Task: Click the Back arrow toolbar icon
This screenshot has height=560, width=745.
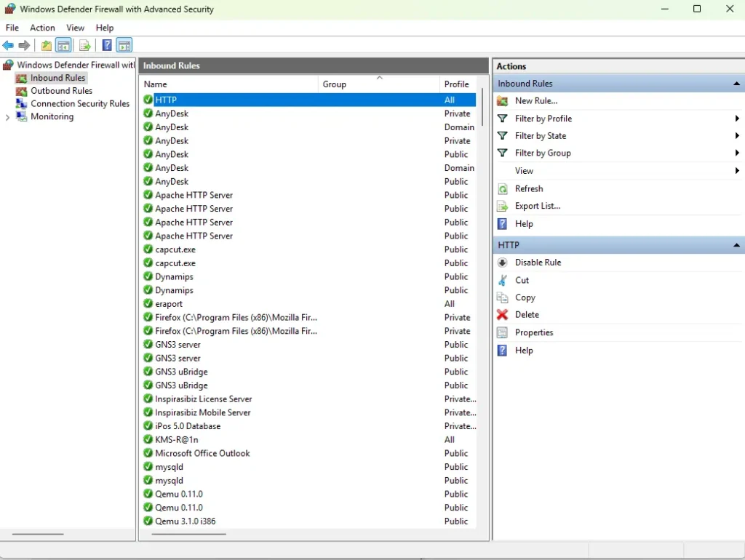Action: click(x=8, y=46)
